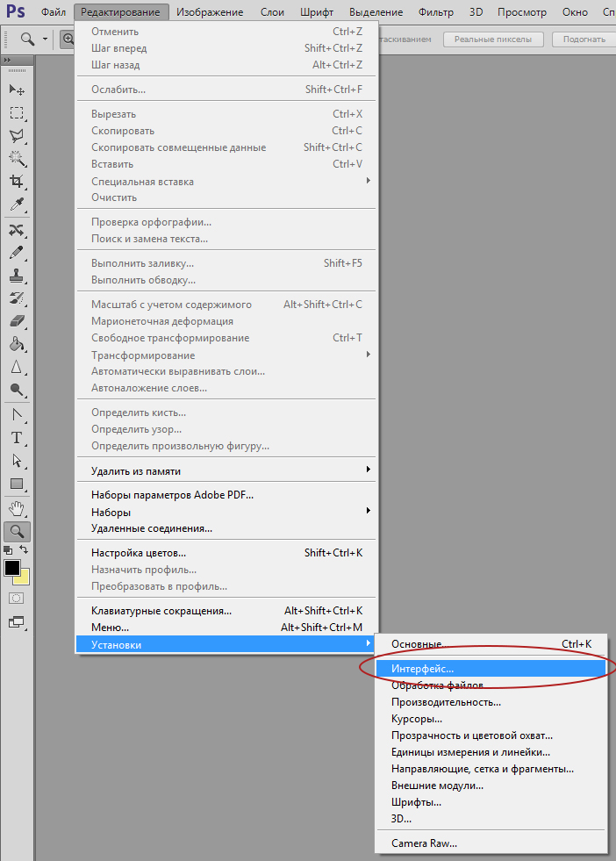This screenshot has height=861, width=616.
Task: Swap foreground and background colors icon
Action: pos(24,549)
